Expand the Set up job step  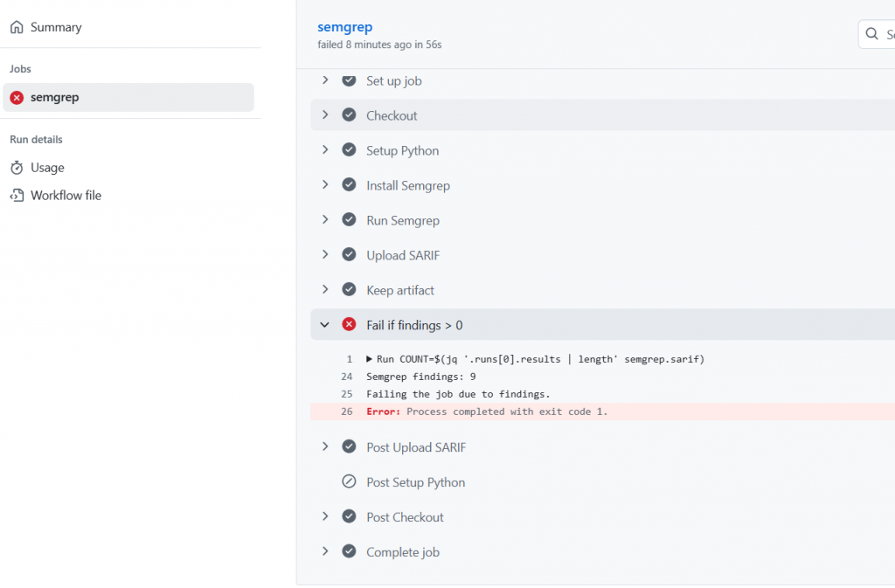click(x=325, y=80)
